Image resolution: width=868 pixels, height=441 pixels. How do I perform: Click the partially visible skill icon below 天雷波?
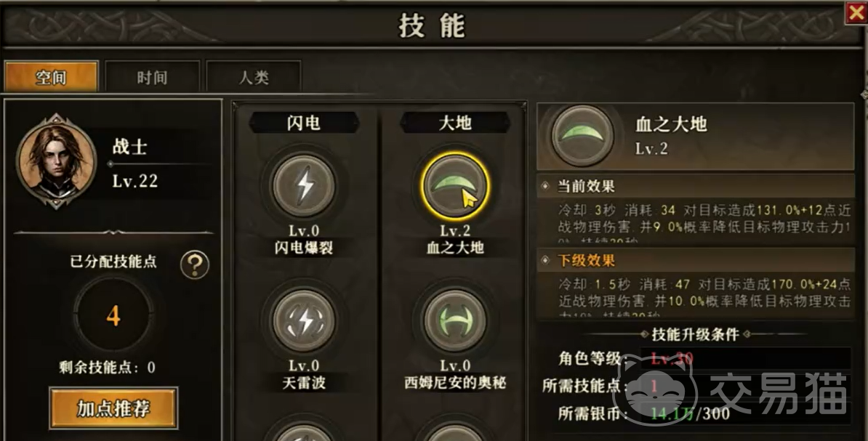(304, 433)
